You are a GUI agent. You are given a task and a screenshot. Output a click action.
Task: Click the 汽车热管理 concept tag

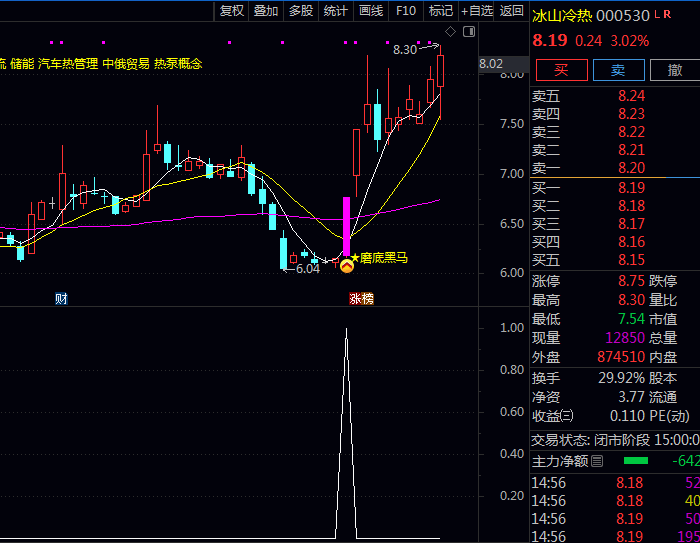point(68,64)
